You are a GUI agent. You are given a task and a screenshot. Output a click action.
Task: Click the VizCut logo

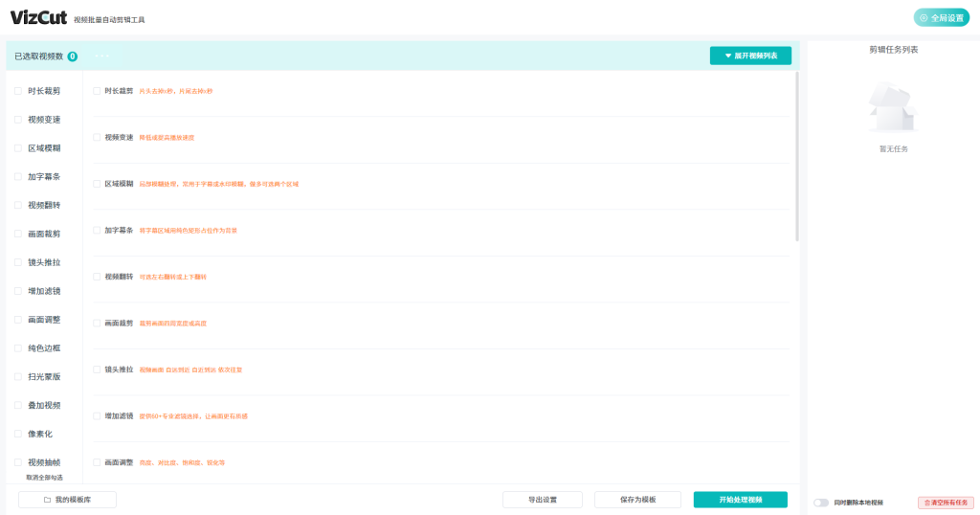[x=38, y=17]
